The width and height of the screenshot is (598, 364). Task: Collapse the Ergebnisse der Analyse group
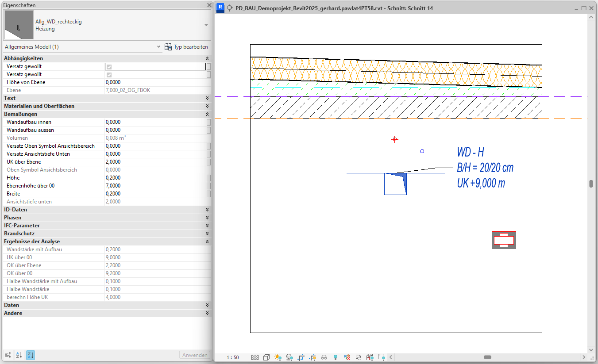pyautogui.click(x=207, y=241)
